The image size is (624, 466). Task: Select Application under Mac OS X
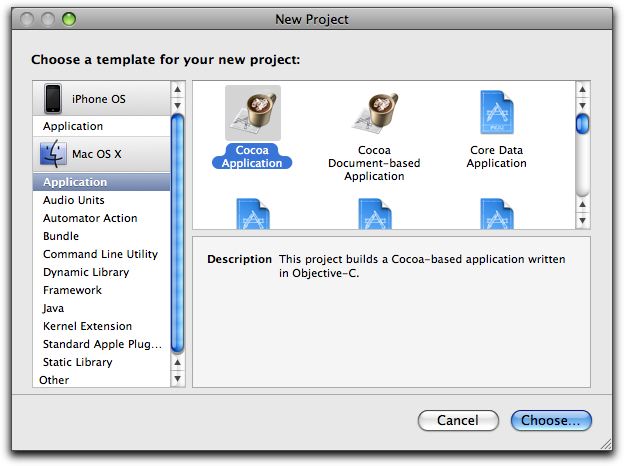pos(102,182)
